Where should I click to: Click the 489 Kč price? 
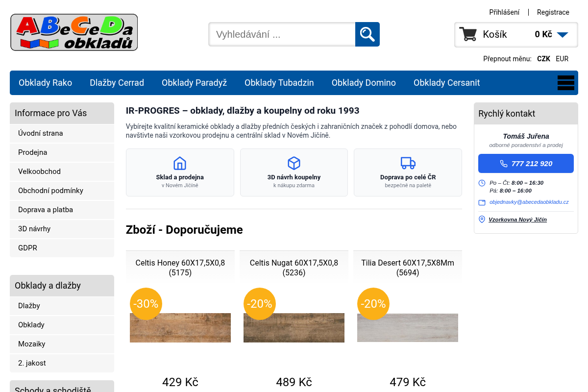coord(294,382)
